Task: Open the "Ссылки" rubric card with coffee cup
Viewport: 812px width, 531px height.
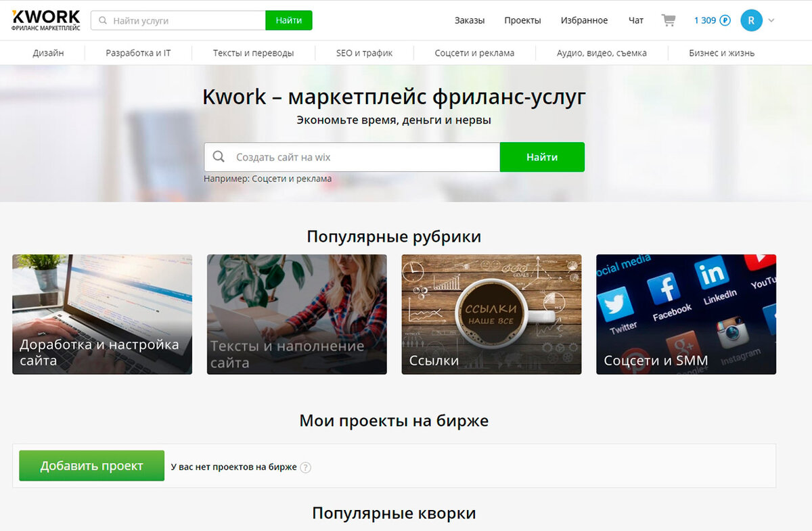Action: tap(491, 315)
